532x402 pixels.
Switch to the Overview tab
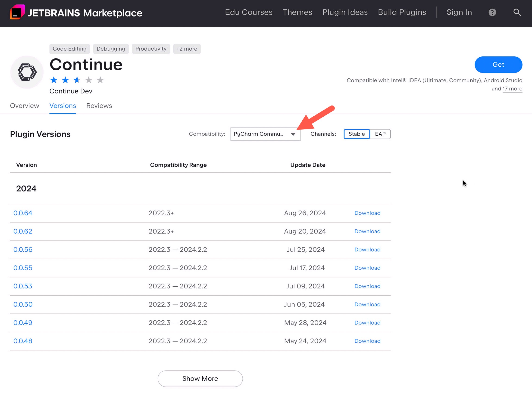(25, 105)
